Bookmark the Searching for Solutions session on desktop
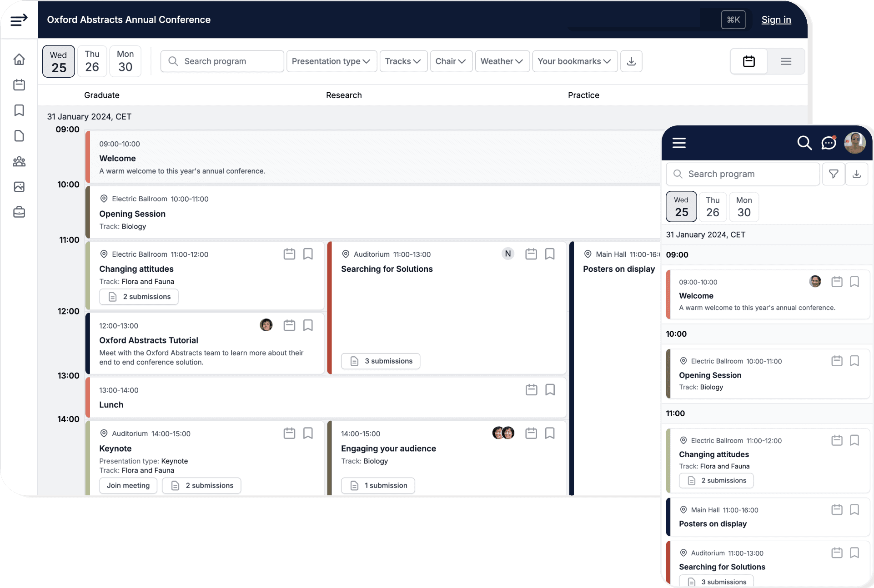The image size is (874, 588). (550, 254)
